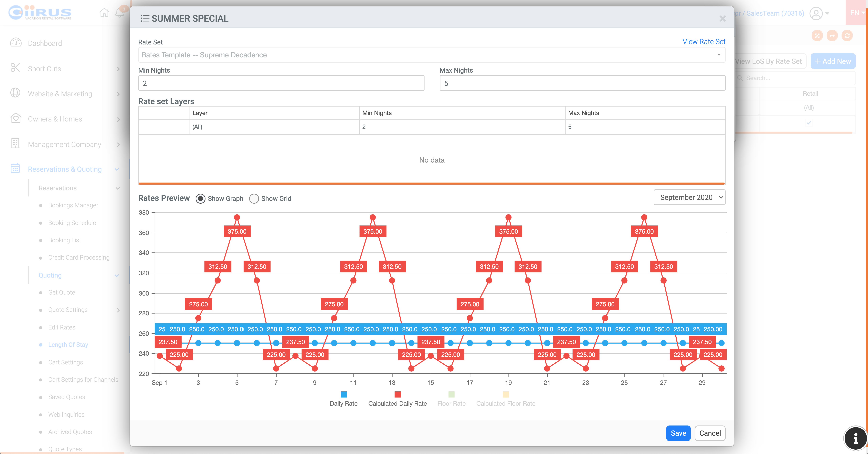Open the Rates Template dropdown
868x454 pixels.
click(431, 55)
